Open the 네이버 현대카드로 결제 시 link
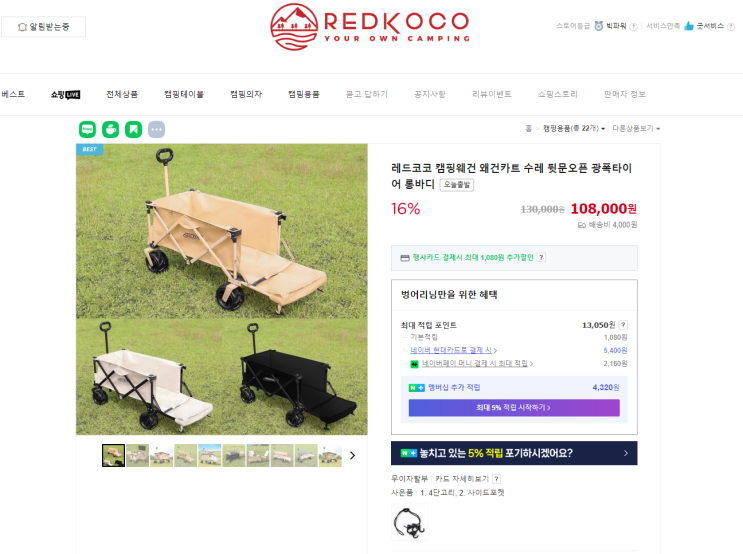This screenshot has width=743, height=554. 453,350
